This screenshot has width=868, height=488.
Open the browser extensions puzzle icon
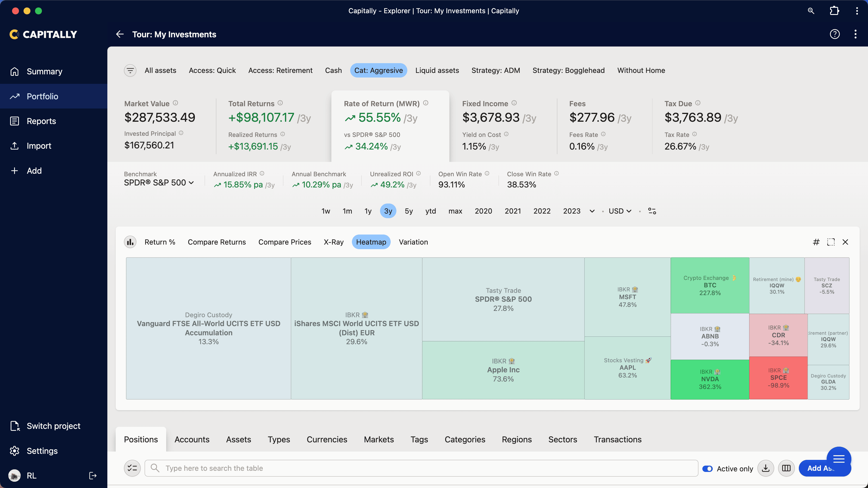pos(834,11)
